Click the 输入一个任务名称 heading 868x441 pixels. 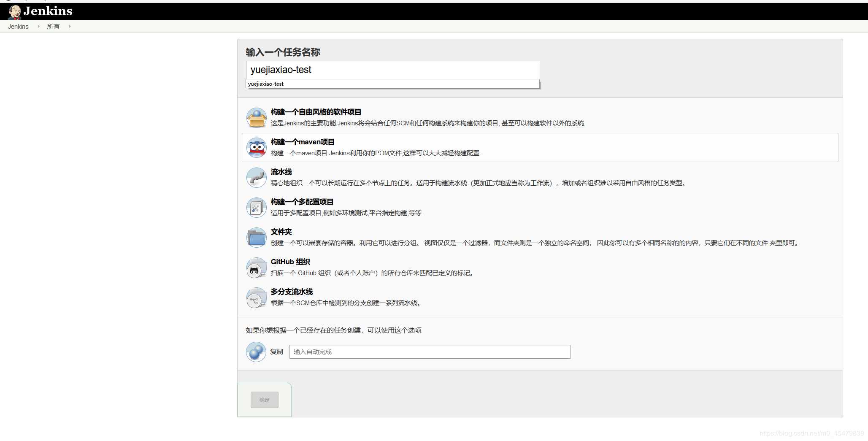tap(283, 52)
